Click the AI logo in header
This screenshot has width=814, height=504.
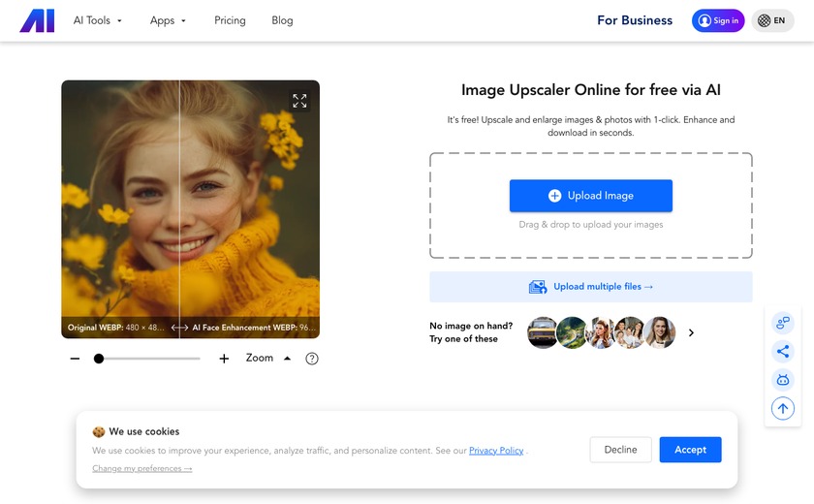coord(37,20)
